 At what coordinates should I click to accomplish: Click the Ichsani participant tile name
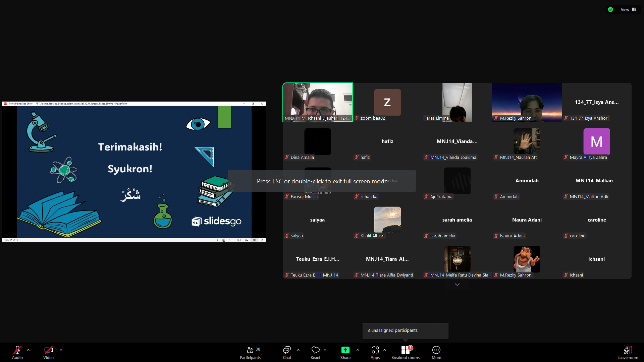pyautogui.click(x=596, y=259)
